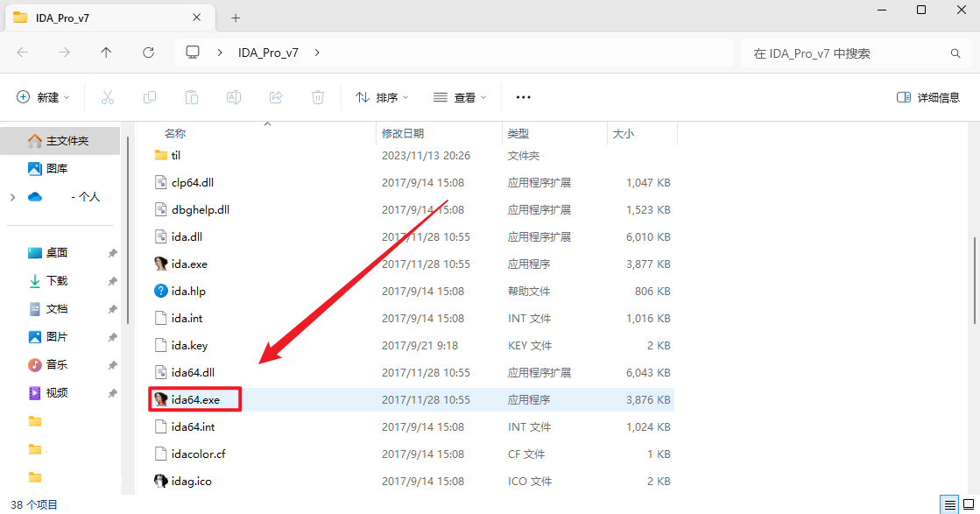Select the IDA_Pro_v7 window tab

click(110, 18)
